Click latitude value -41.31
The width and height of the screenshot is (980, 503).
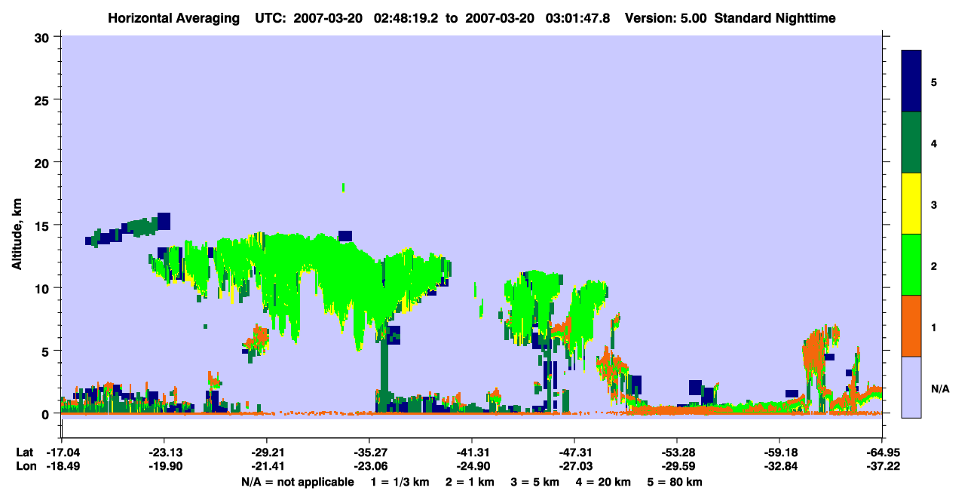pos(472,452)
